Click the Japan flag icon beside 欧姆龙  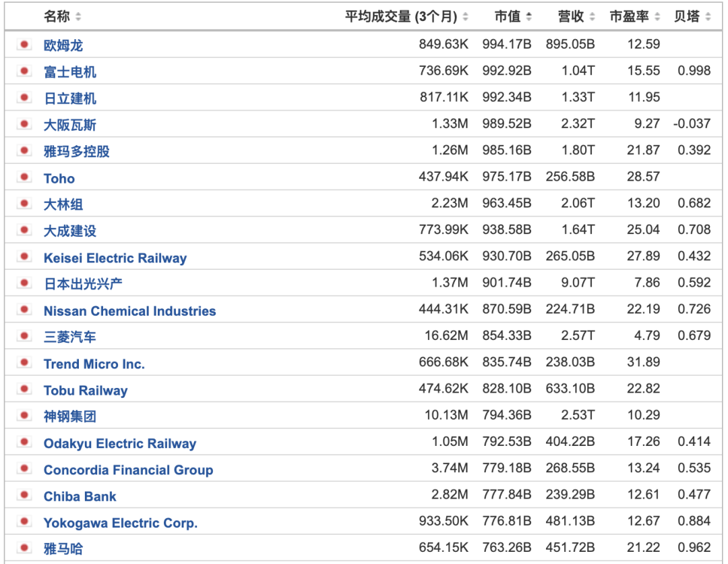[24, 45]
